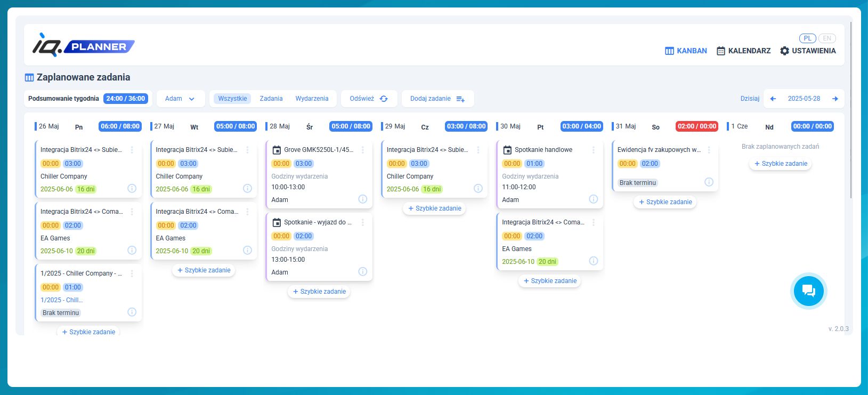
Task: Switch to the Kalendarz view
Action: click(x=743, y=51)
